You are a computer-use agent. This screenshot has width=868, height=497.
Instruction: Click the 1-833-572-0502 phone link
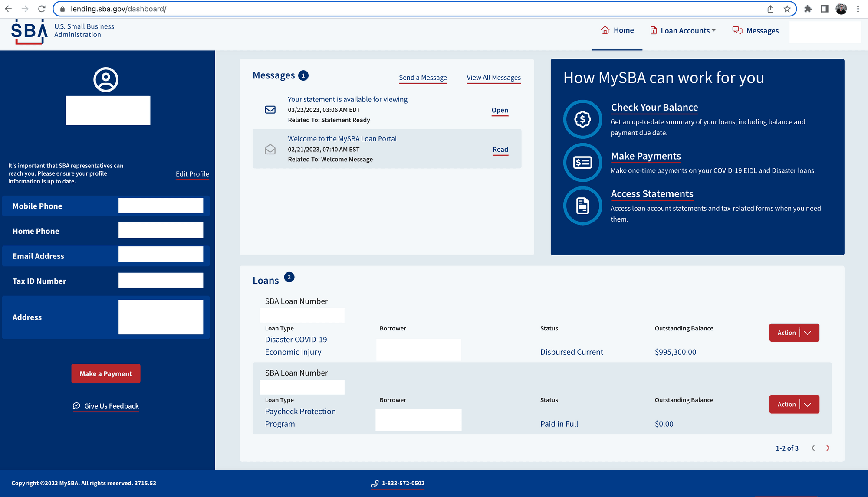point(398,483)
